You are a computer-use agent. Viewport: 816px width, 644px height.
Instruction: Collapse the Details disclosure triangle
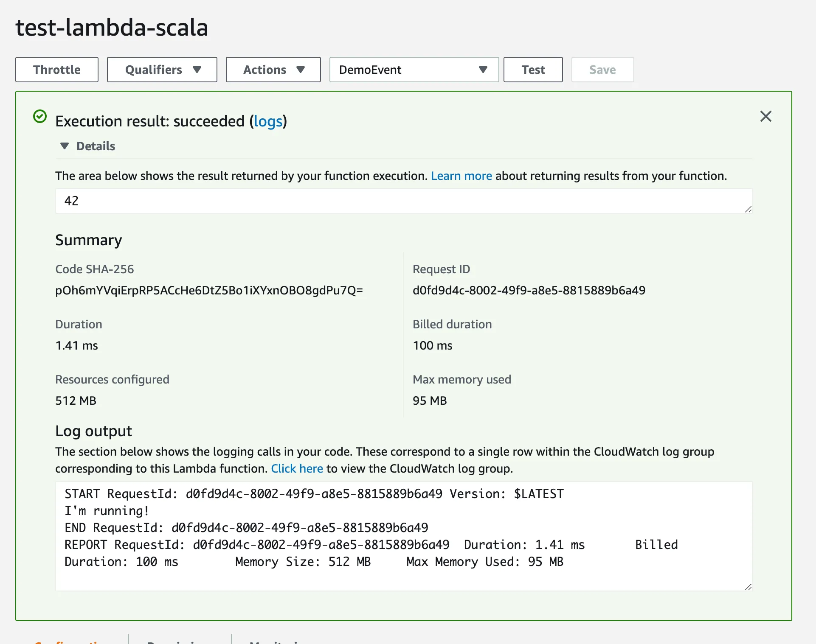(65, 146)
